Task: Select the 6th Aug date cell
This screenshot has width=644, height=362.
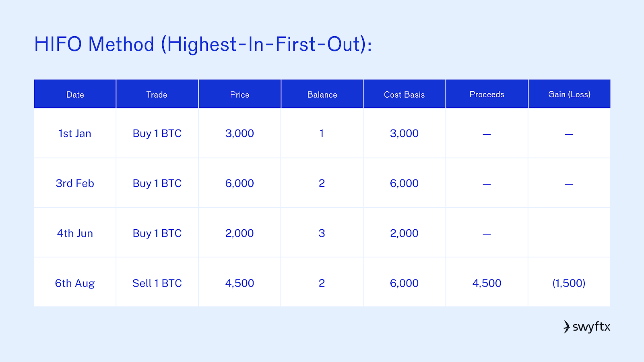Action: [x=75, y=283]
